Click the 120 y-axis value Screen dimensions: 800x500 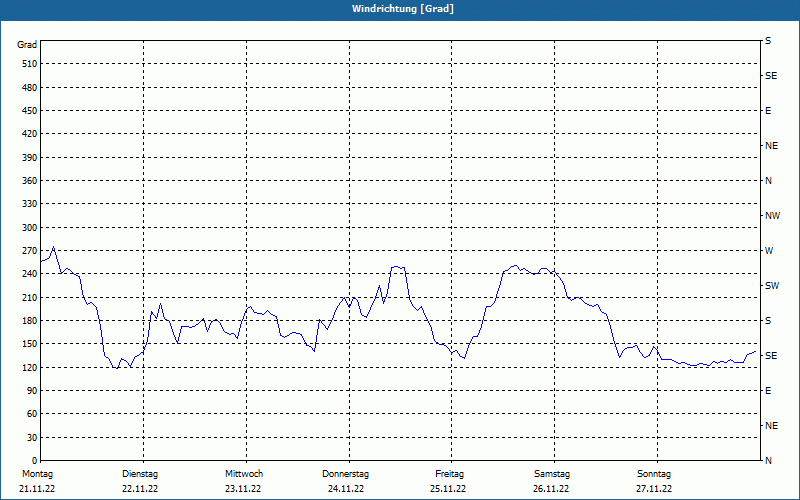coord(30,368)
